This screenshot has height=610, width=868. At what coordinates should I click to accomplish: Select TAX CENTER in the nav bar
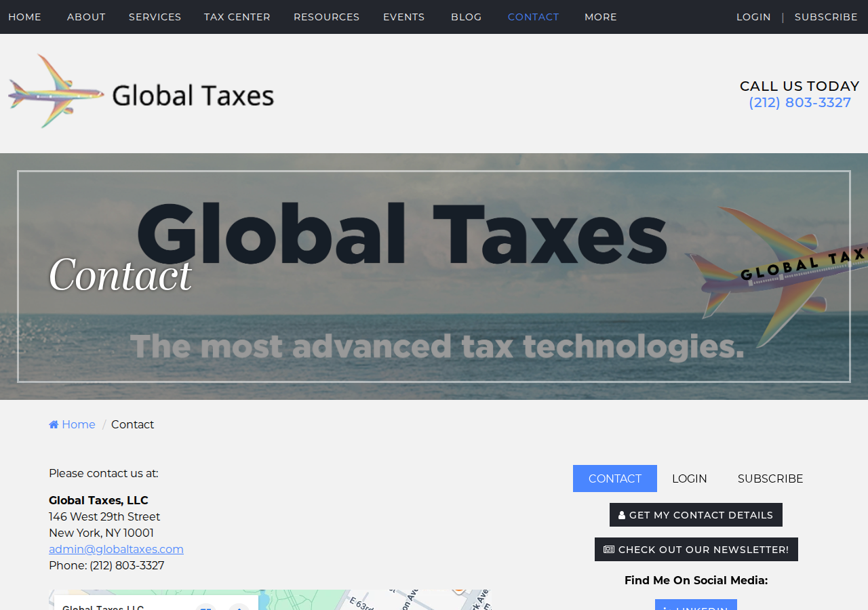click(237, 17)
